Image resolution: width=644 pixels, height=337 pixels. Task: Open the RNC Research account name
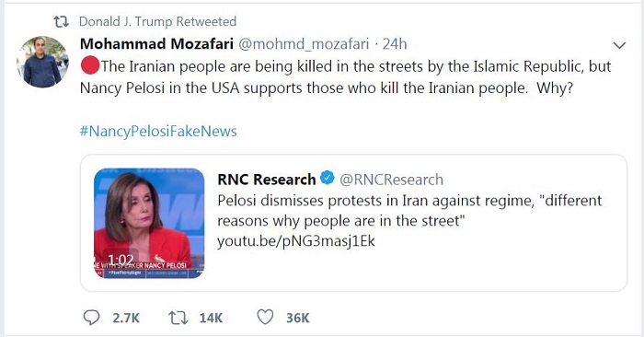(266, 180)
